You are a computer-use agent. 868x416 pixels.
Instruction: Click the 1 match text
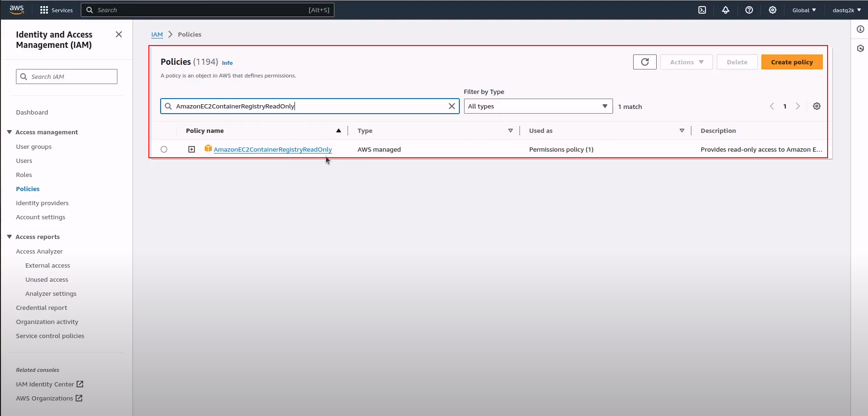(630, 107)
